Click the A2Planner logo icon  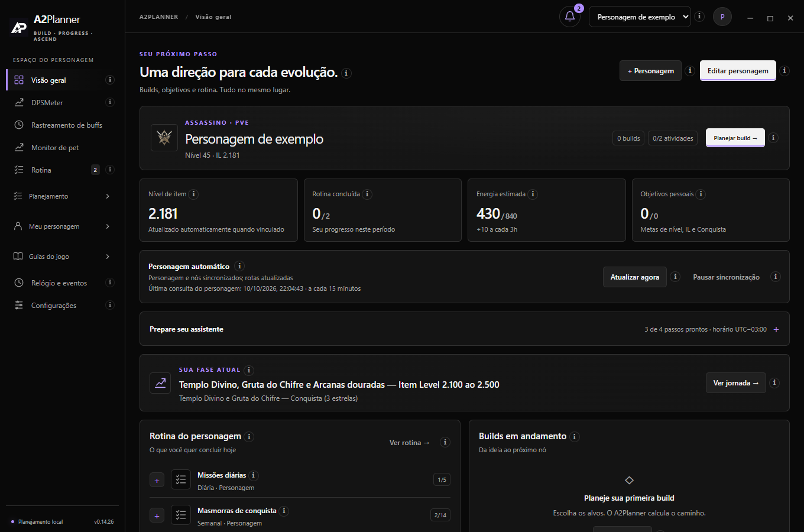point(19,27)
